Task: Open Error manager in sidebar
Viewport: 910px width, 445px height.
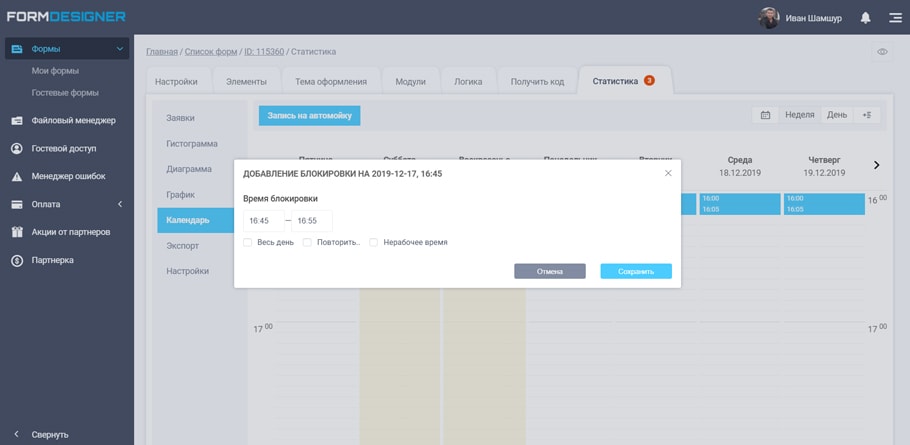Action: [x=68, y=176]
